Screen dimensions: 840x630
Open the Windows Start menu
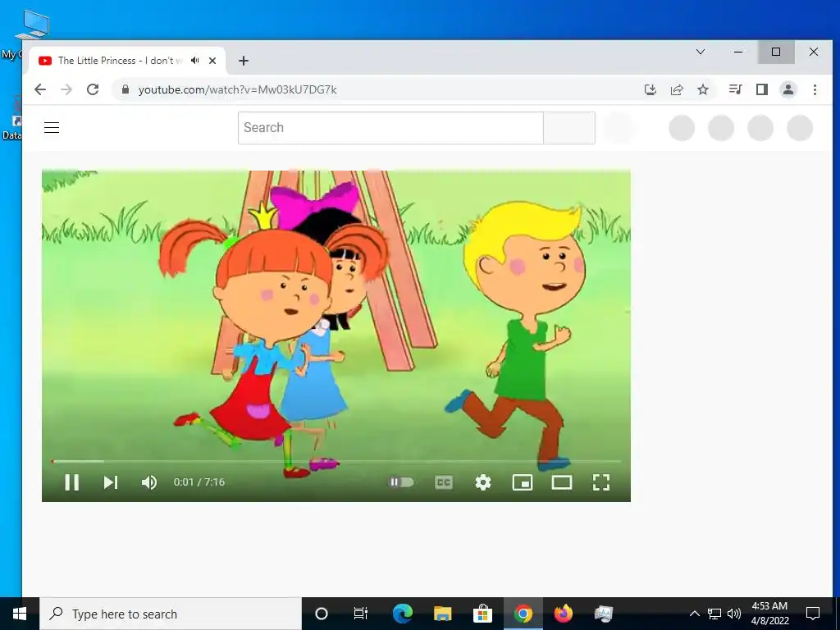(20, 614)
